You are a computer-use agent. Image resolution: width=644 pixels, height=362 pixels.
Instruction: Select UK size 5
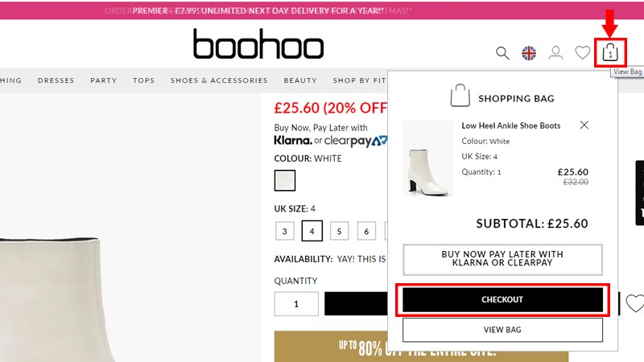339,232
